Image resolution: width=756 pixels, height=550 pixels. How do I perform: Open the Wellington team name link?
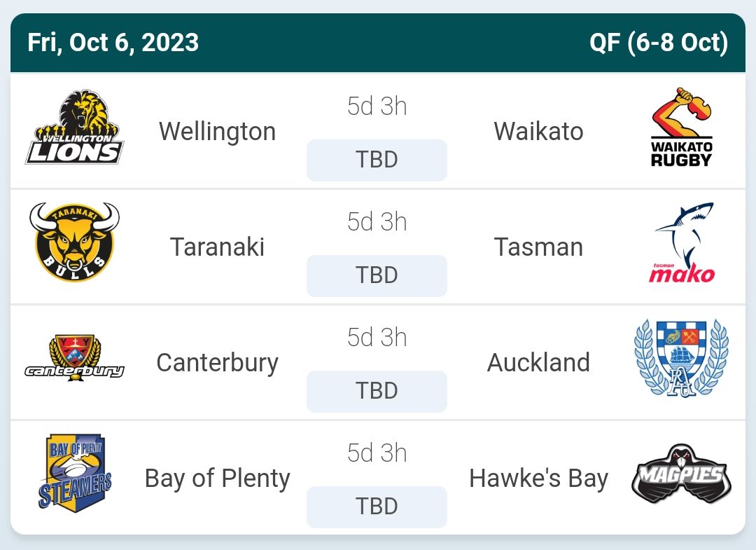217,131
